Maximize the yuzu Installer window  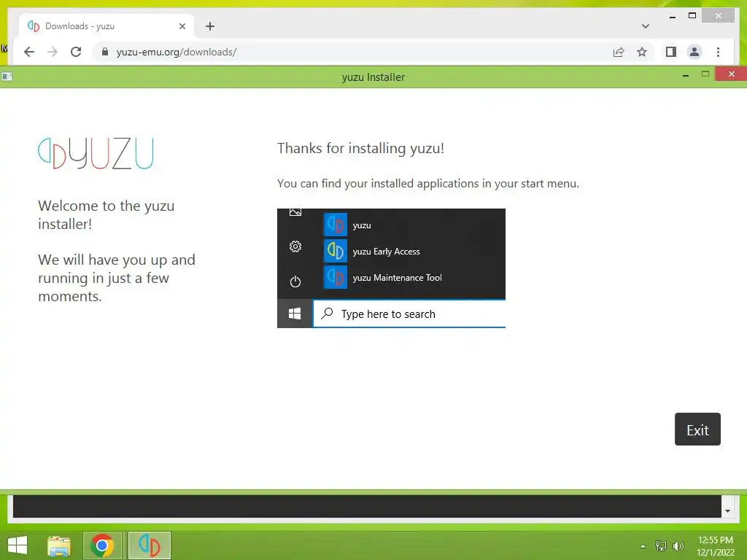(705, 74)
